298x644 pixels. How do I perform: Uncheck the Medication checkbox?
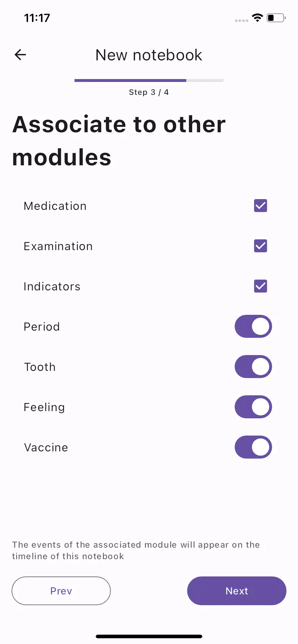[x=261, y=206]
